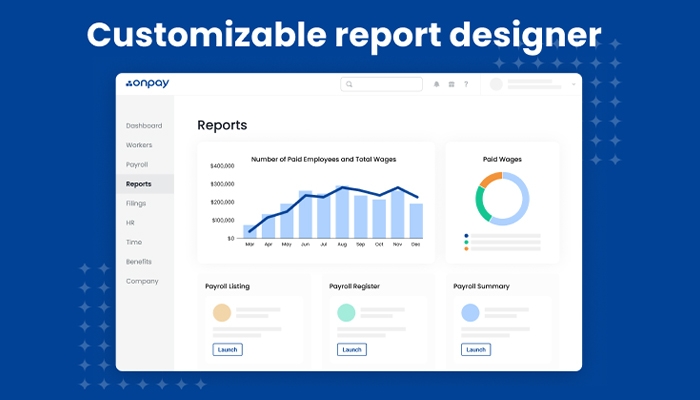This screenshot has width=700, height=400.
Task: Click the Payroll Listing orange circle icon
Action: tap(222, 313)
